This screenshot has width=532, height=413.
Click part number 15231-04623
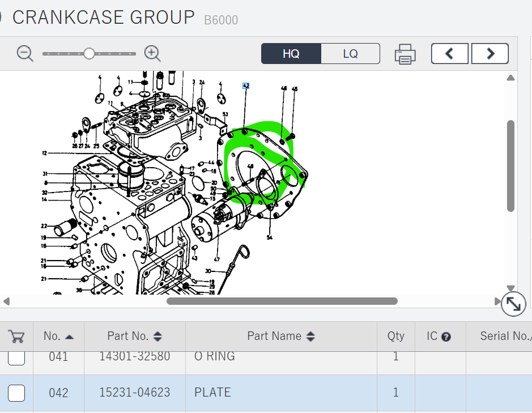click(x=134, y=392)
